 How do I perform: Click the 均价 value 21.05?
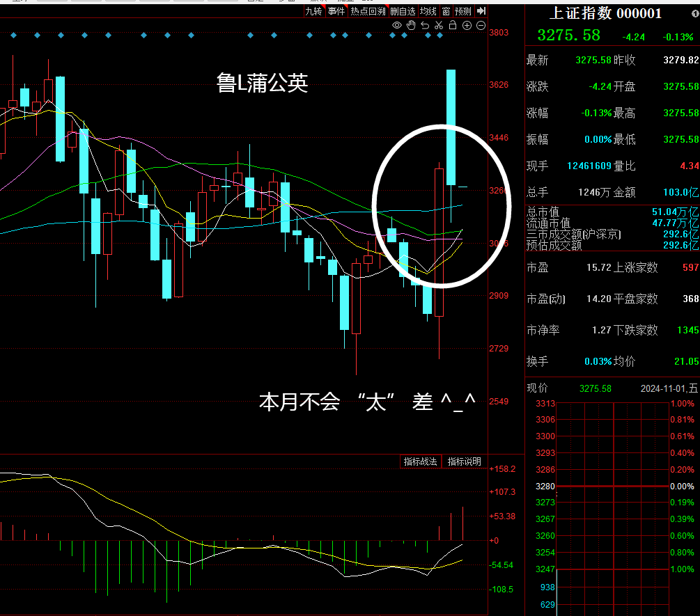(x=687, y=361)
